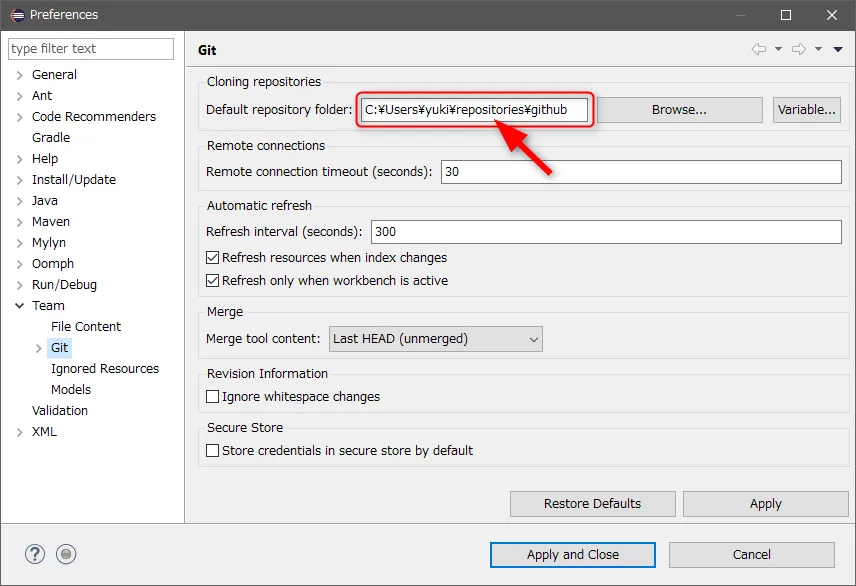The image size is (856, 586).
Task: Open the view menu triangle icon
Action: pos(838,50)
